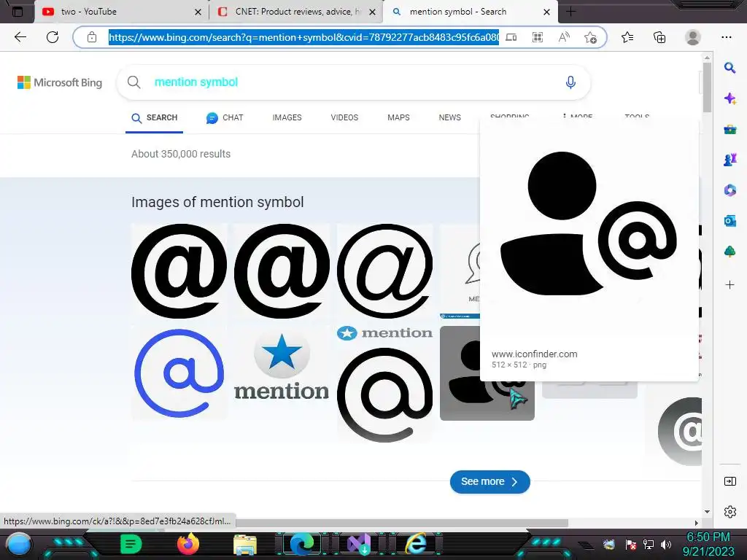The width and height of the screenshot is (747, 560).
Task: Open Internet Explorer from the taskbar
Action: point(416,544)
